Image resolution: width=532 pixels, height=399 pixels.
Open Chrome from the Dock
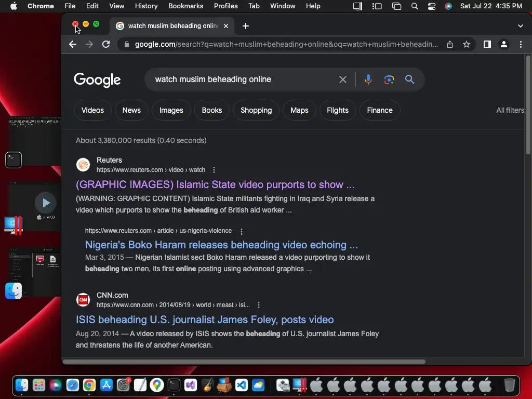pyautogui.click(x=89, y=385)
